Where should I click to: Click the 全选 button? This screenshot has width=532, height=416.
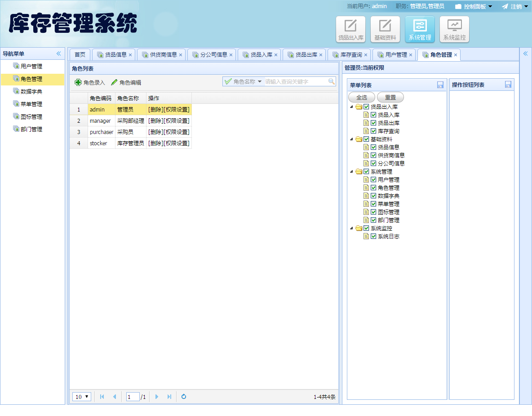coord(362,98)
